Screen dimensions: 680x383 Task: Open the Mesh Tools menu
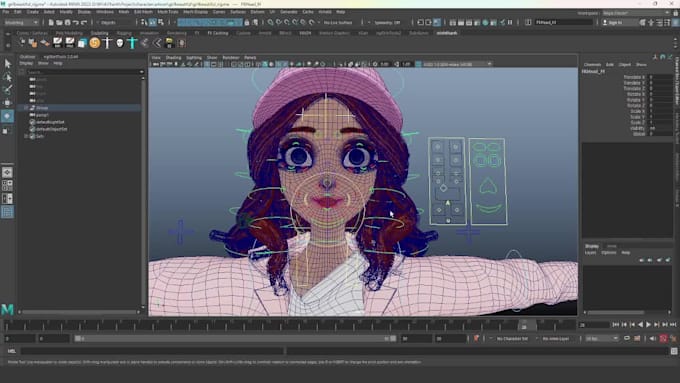click(167, 12)
